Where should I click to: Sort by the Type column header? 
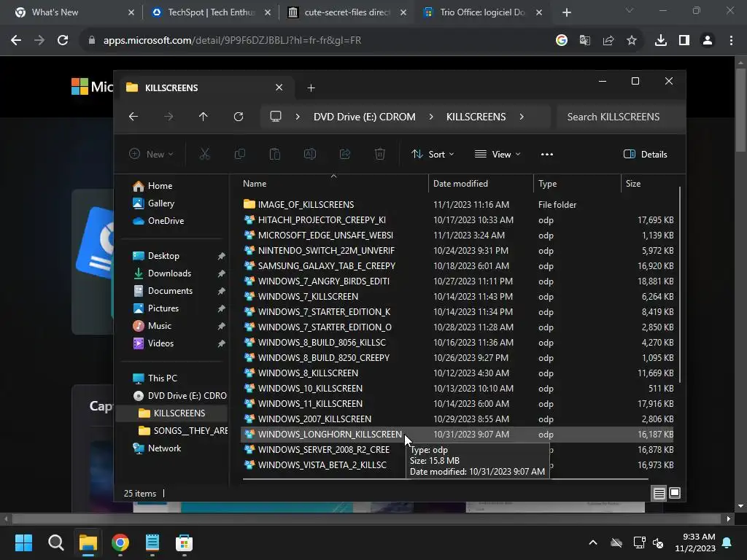coord(577,184)
